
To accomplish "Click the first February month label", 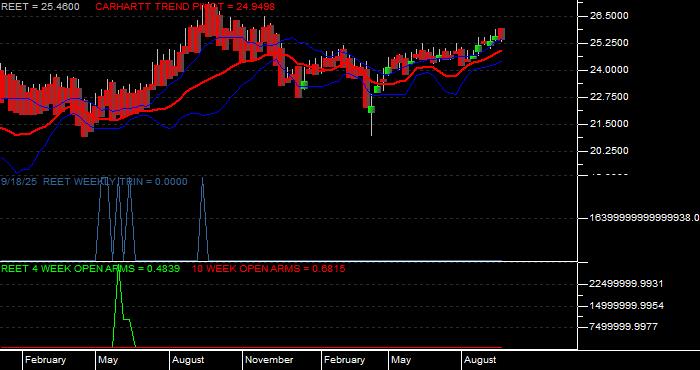I will (x=45, y=360).
